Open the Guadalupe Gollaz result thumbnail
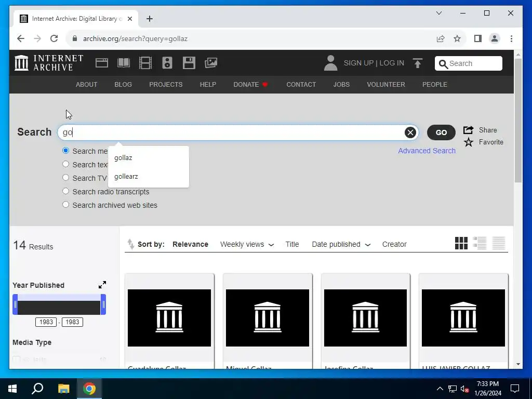This screenshot has width=532, height=399. [169, 318]
